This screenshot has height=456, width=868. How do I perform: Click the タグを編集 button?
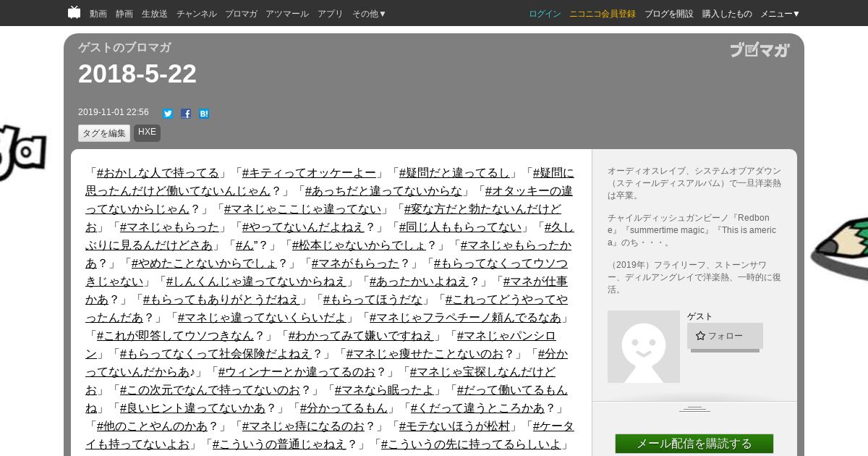(x=104, y=133)
